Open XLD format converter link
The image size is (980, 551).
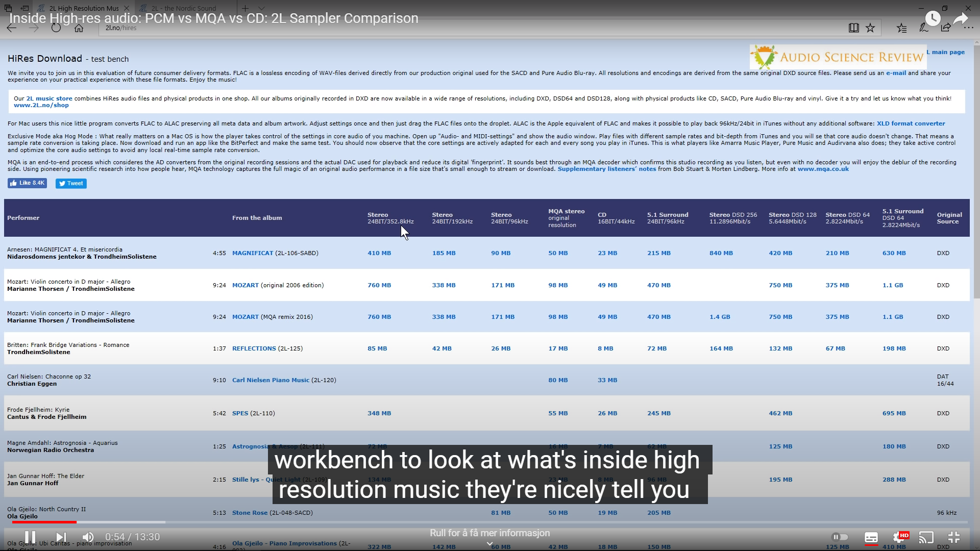coord(911,123)
